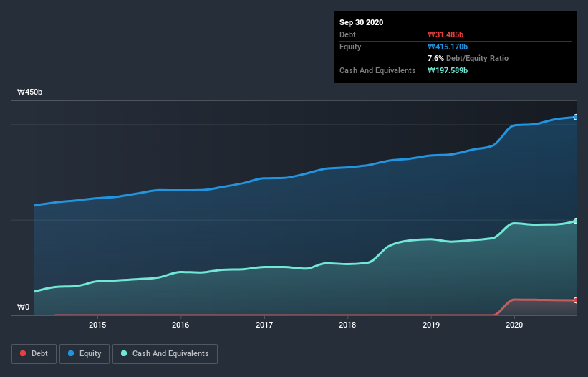Toggle the Debt legend button
Viewport: 588px width, 377px height.
pos(34,354)
